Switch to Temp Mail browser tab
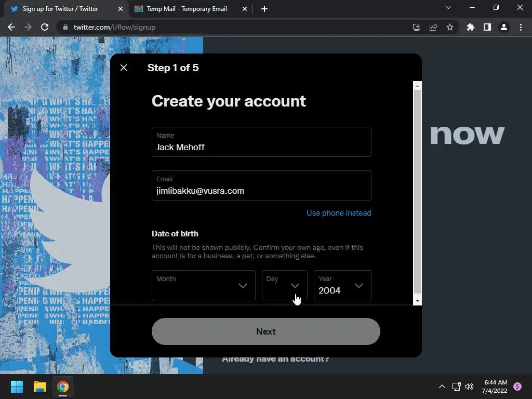 (190, 9)
